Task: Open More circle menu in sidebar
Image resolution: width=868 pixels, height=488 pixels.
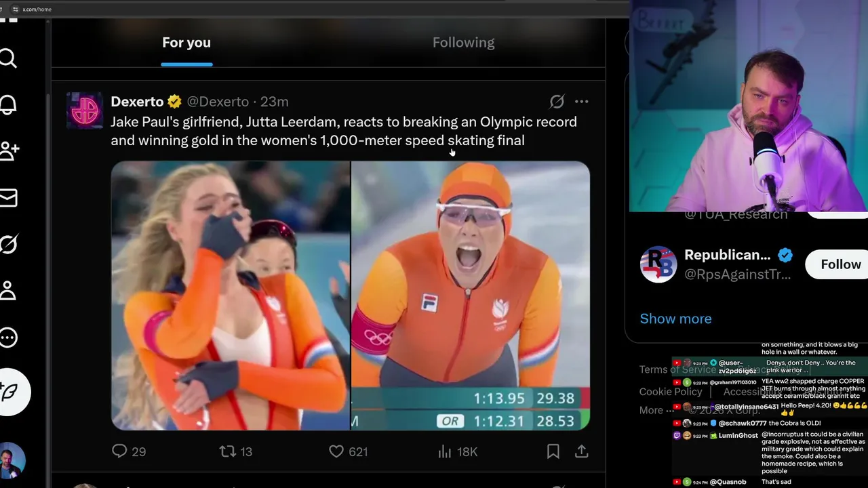Action: point(8,337)
